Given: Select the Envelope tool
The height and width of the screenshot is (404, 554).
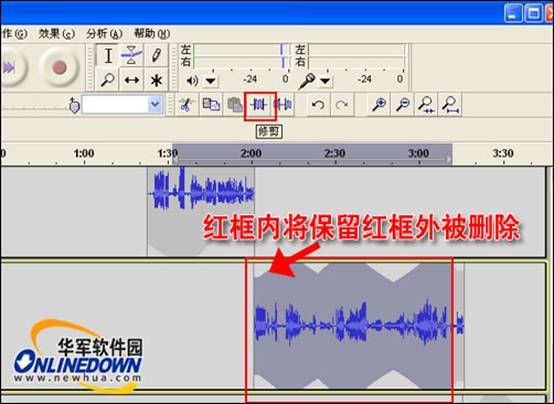Looking at the screenshot, I should point(131,55).
